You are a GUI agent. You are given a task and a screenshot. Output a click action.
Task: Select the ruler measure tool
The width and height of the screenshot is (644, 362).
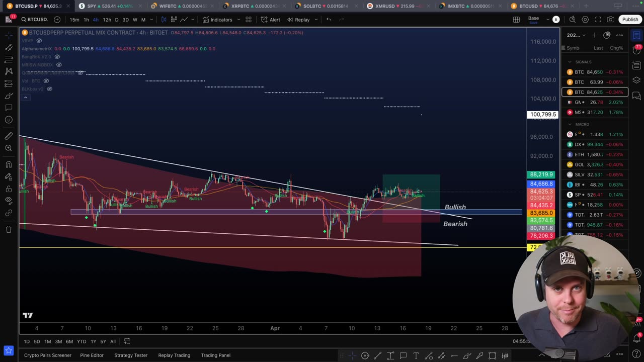9,136
